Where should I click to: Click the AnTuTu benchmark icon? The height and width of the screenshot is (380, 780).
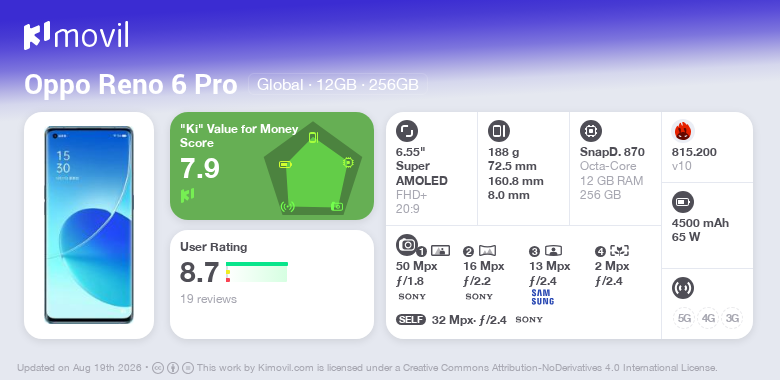pos(683,131)
